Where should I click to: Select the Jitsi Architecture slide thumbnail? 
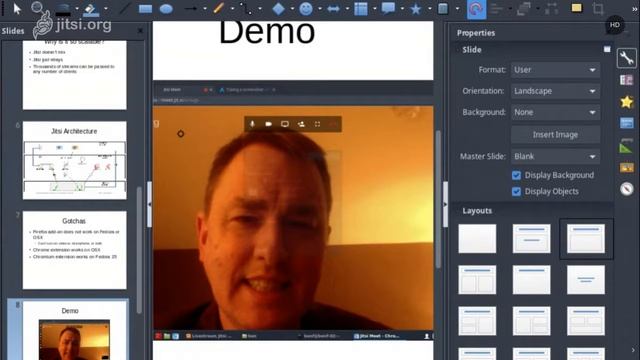75,160
